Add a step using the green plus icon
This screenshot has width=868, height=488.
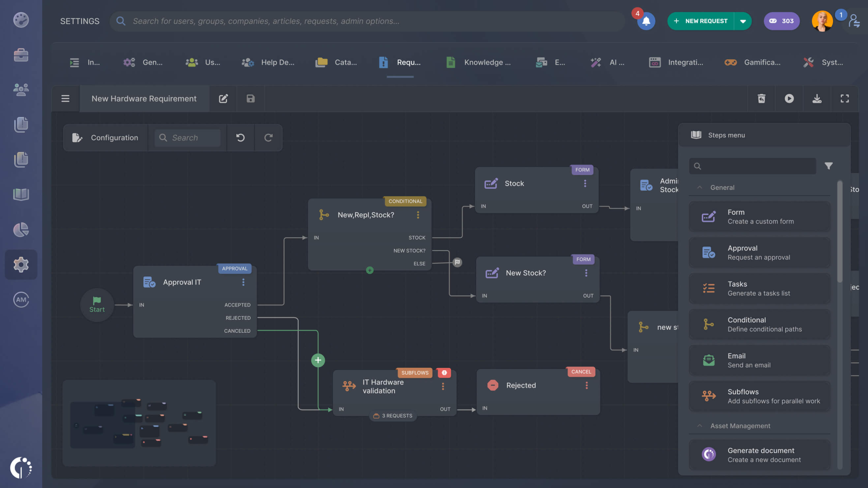(x=318, y=360)
